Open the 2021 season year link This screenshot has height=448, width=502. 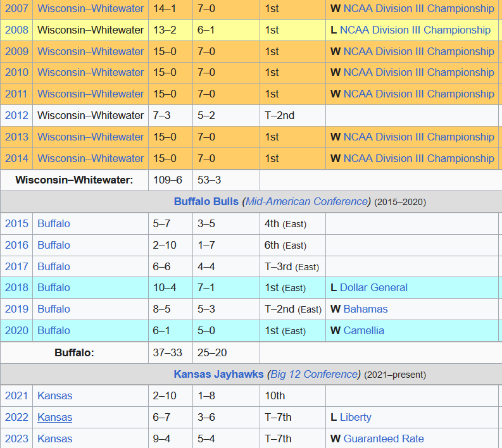pyautogui.click(x=16, y=395)
